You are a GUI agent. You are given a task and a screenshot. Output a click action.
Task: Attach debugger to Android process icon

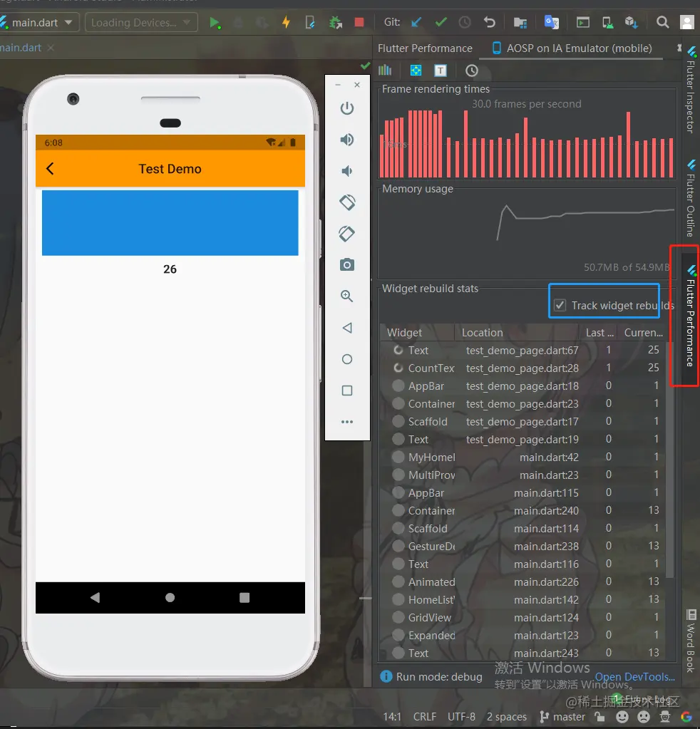tap(335, 22)
